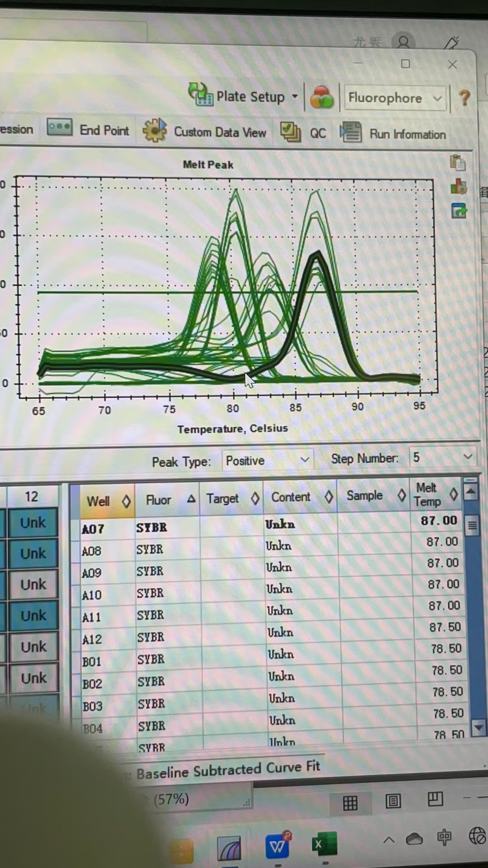Maximize the analysis window
This screenshot has width=488, height=868.
(x=406, y=64)
